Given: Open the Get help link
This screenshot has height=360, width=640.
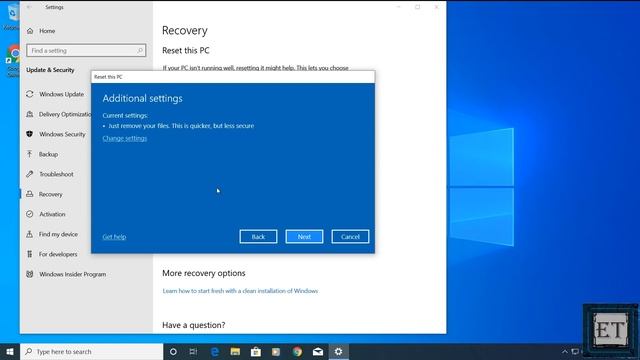Looking at the screenshot, I should pos(114,237).
